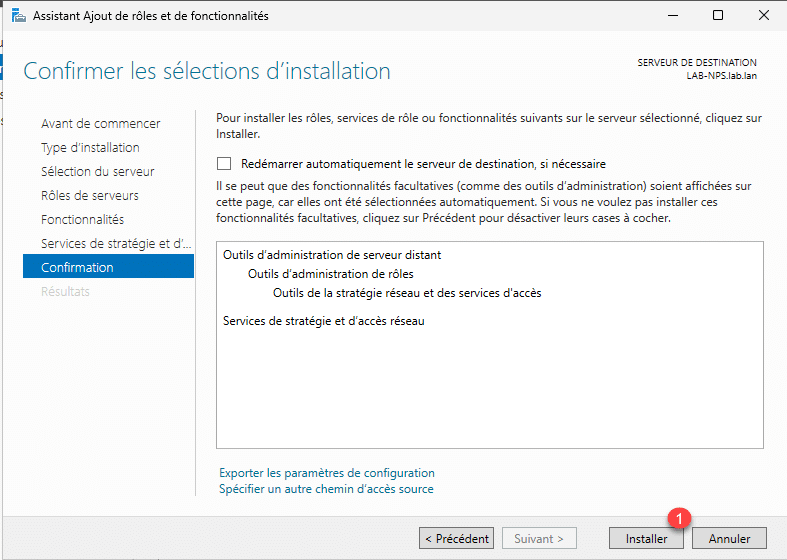Screen dimensions: 787x560
Task: Go to the Avant de commencer step
Action: click(100, 124)
